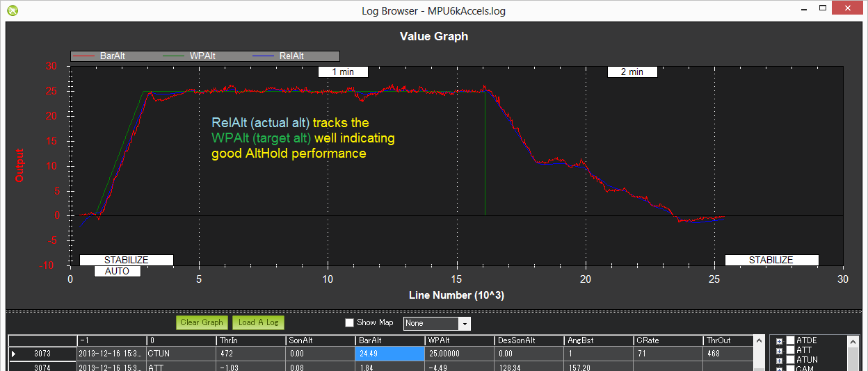Click the scroll up arrow in message tree
The height and width of the screenshot is (371, 868).
(x=853, y=340)
